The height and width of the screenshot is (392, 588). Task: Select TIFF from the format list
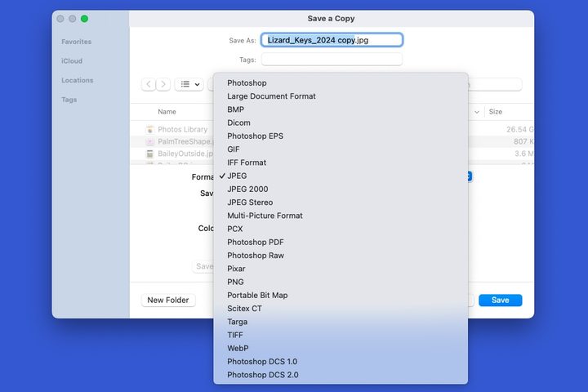coord(341,335)
